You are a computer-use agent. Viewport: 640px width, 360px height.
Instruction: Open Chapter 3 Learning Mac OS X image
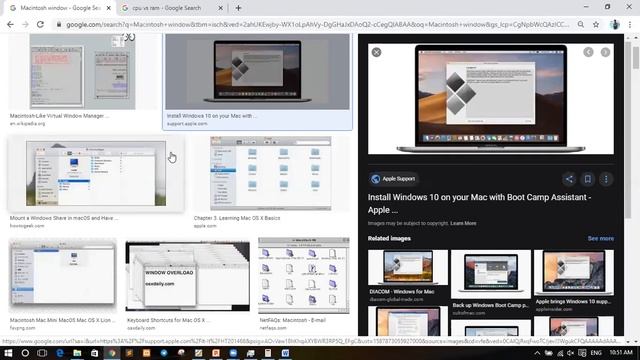tap(271, 173)
